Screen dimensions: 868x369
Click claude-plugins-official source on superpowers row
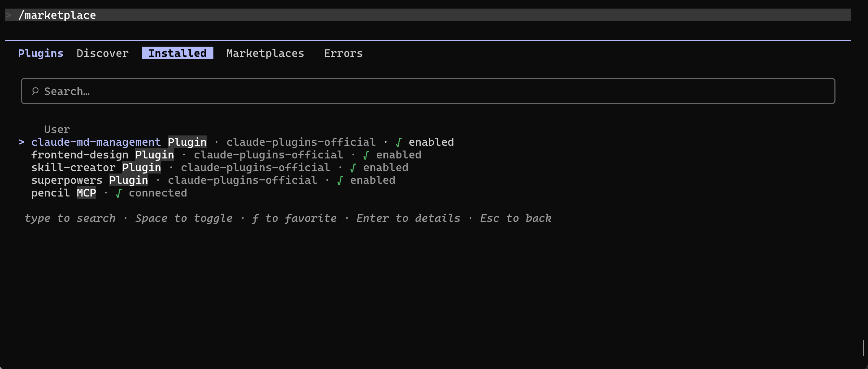(242, 180)
